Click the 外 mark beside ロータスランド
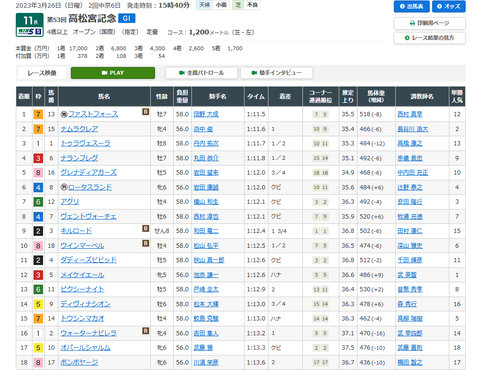The width and height of the screenshot is (480, 376). pyautogui.click(x=64, y=187)
